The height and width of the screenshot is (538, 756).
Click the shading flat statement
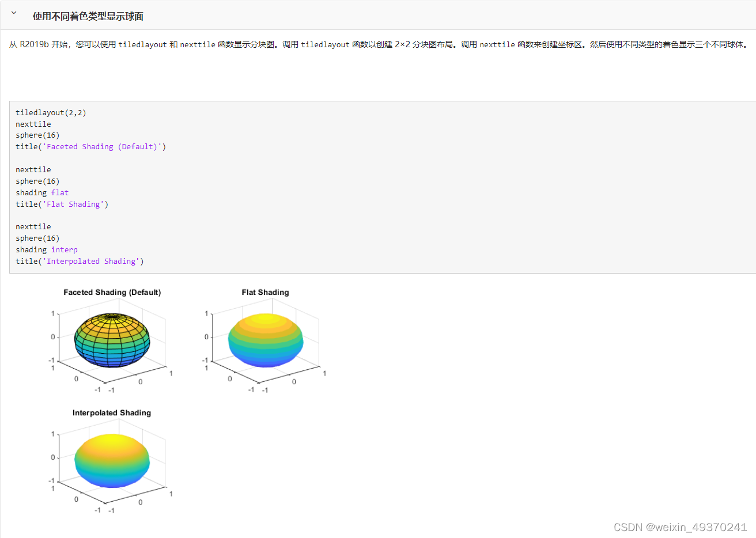coord(42,192)
